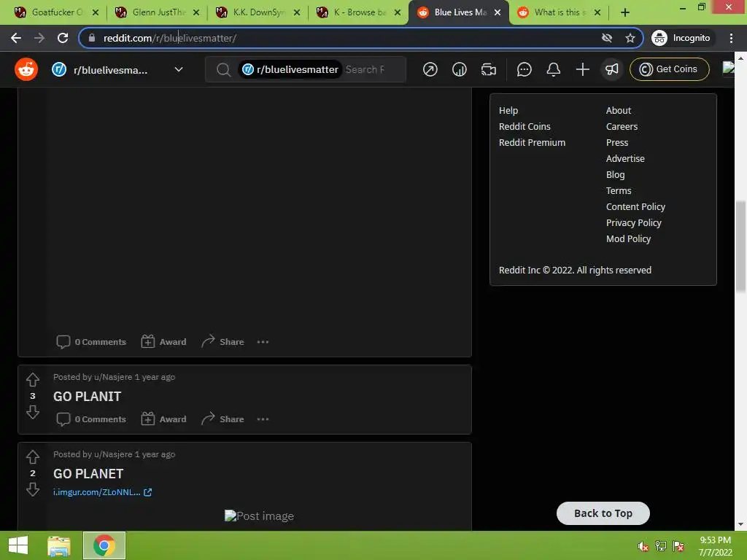Open the Mod Policy link
Screen dimensions: 747x560
pyautogui.click(x=628, y=238)
